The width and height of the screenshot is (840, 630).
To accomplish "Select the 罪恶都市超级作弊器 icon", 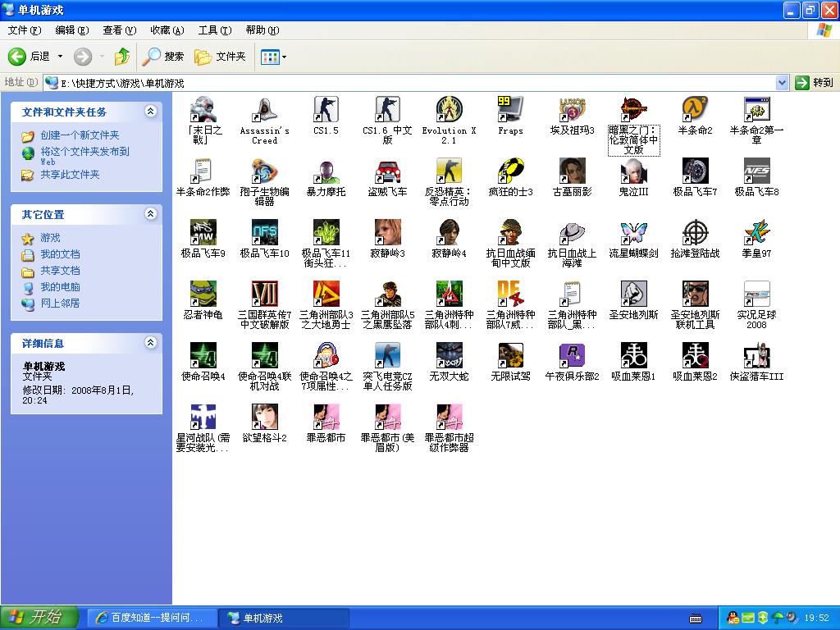I will point(449,418).
